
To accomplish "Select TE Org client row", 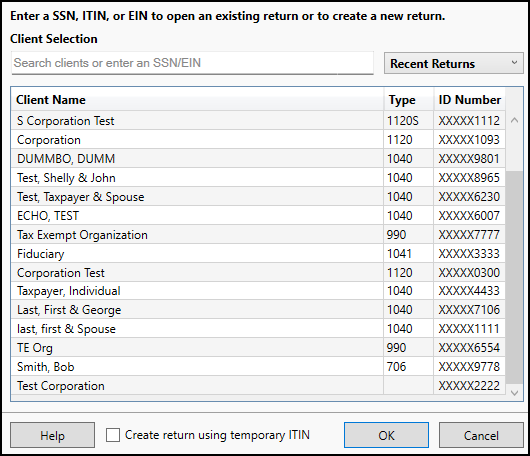I will pos(258,347).
